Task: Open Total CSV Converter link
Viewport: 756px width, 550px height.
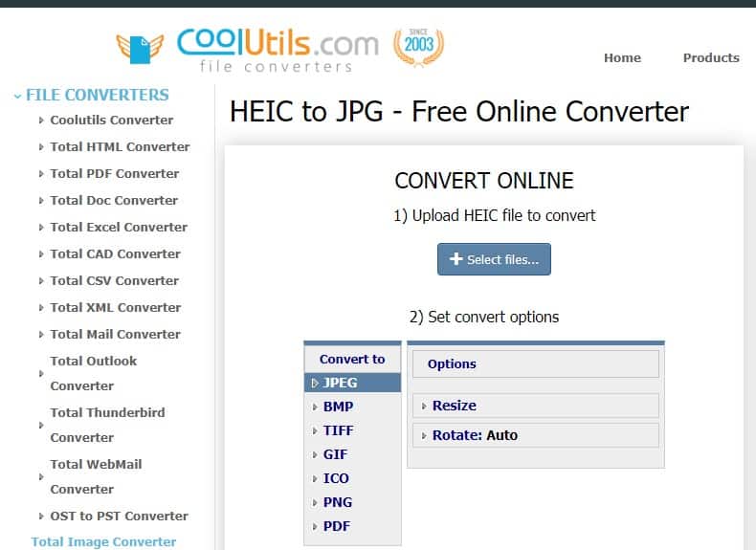Action: coord(114,280)
